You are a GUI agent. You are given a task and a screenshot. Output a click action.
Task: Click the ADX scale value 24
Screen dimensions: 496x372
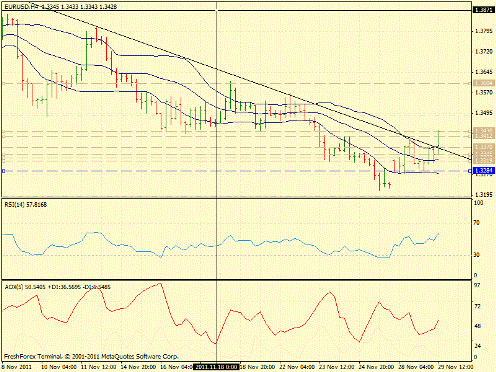[x=477, y=346]
